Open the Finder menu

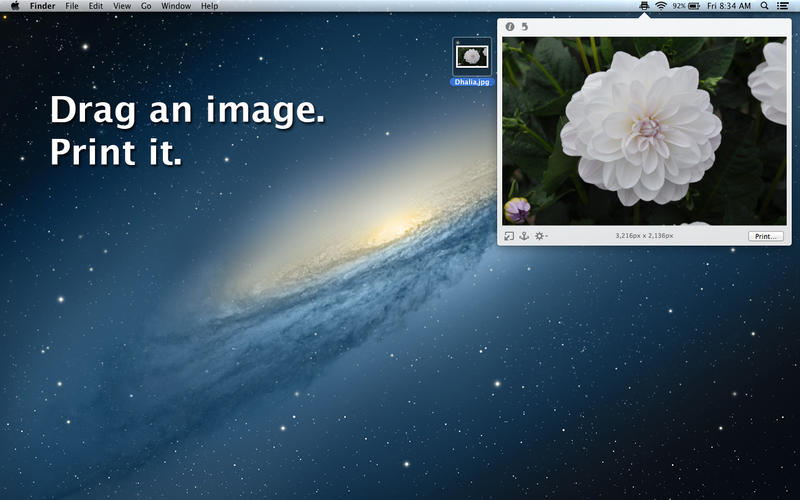(x=43, y=6)
